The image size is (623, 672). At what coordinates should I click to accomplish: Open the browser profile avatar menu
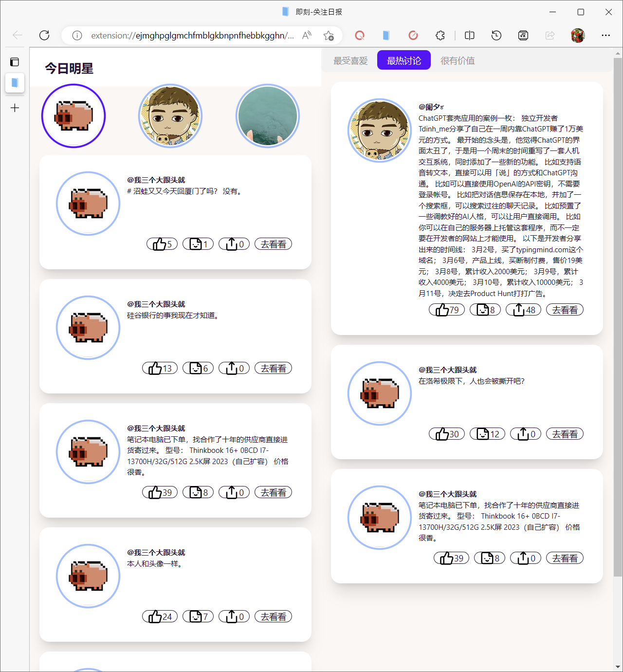(577, 36)
